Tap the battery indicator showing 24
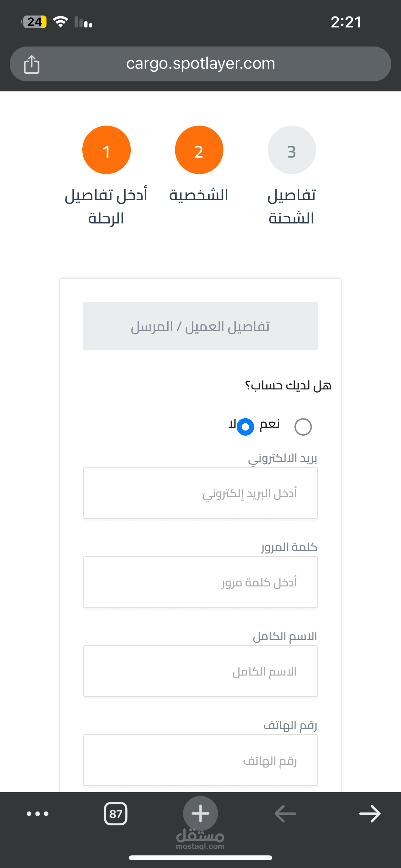 34,22
